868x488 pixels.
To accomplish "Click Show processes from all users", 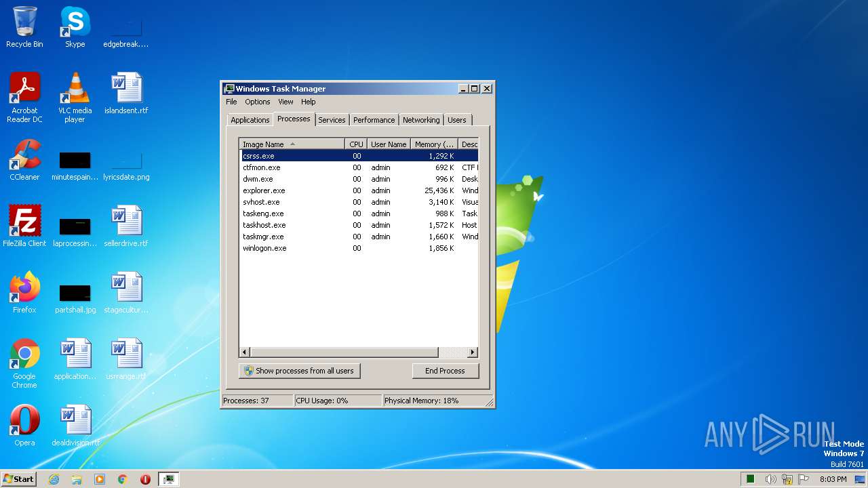I will [300, 371].
